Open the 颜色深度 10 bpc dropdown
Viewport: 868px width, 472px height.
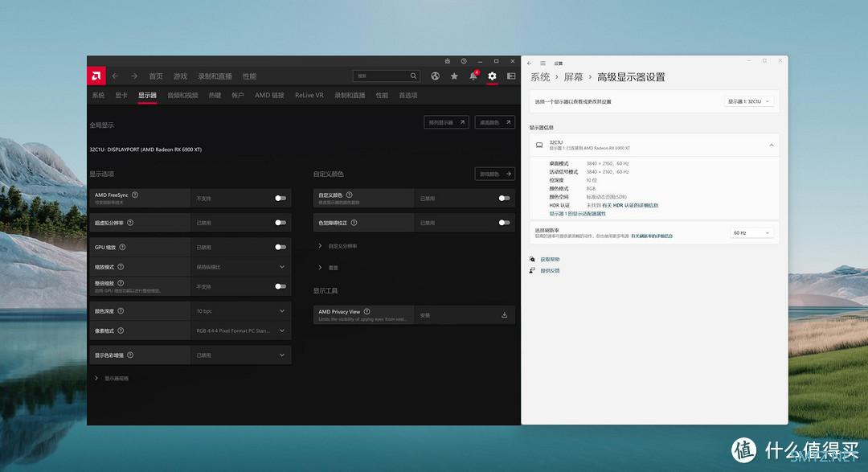(x=241, y=311)
